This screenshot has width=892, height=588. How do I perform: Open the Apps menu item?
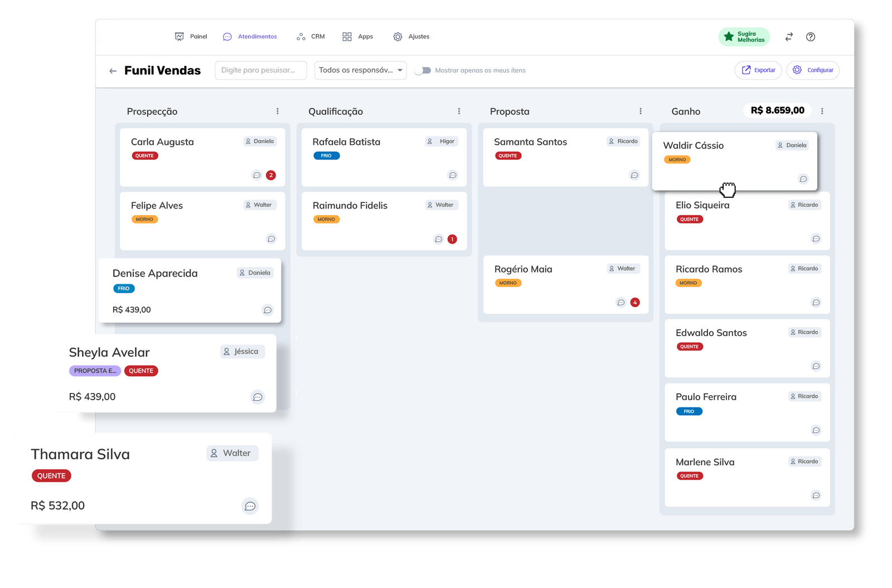(x=357, y=37)
